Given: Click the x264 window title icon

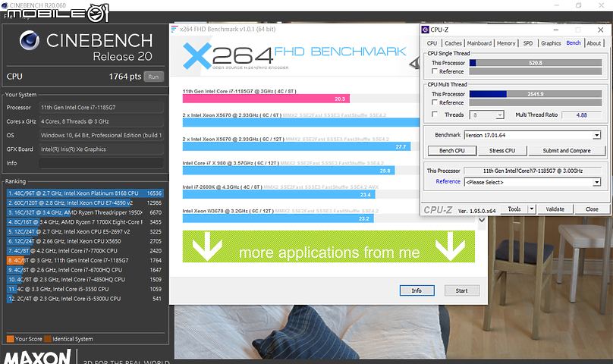Looking at the screenshot, I should click(x=174, y=29).
